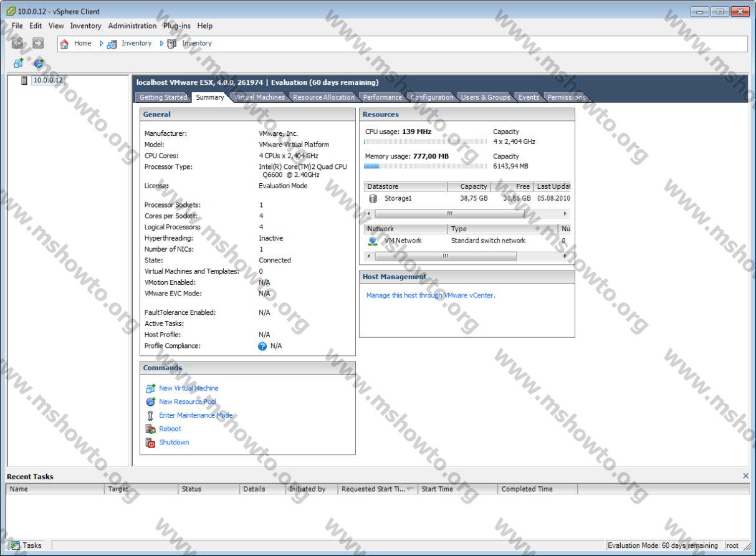This screenshot has width=756, height=556.
Task: Sort by the Datastore column header
Action: (x=406, y=186)
